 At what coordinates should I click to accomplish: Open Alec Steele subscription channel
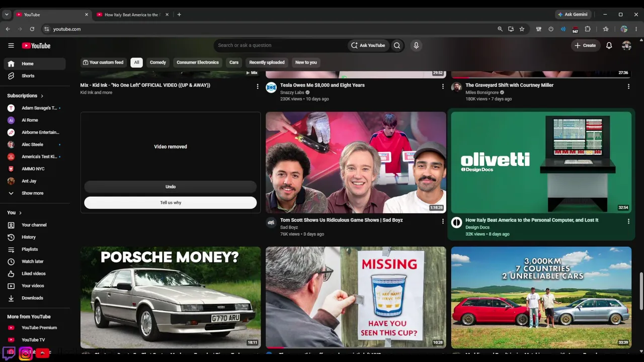[x=35, y=144]
